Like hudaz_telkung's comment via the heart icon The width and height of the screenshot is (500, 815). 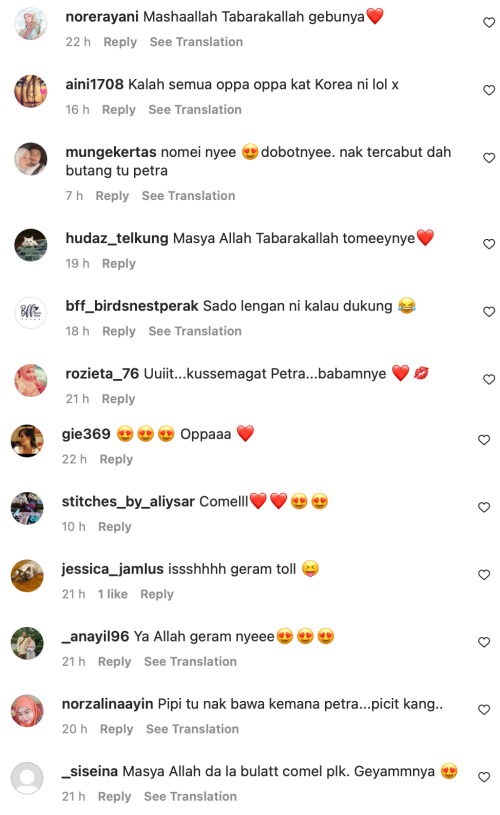coord(489,244)
